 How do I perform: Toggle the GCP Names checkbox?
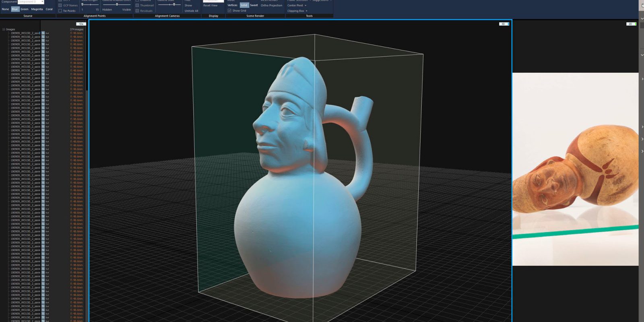tap(60, 5)
